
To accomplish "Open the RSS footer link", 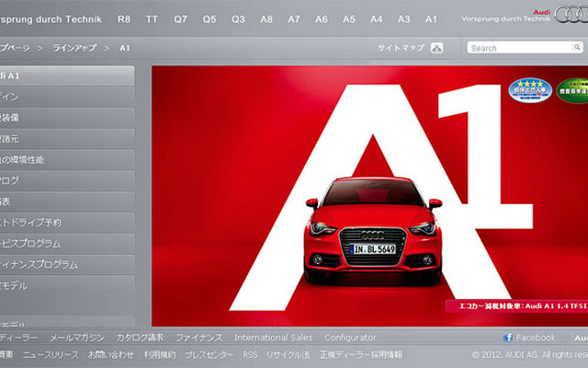I will pos(250,354).
